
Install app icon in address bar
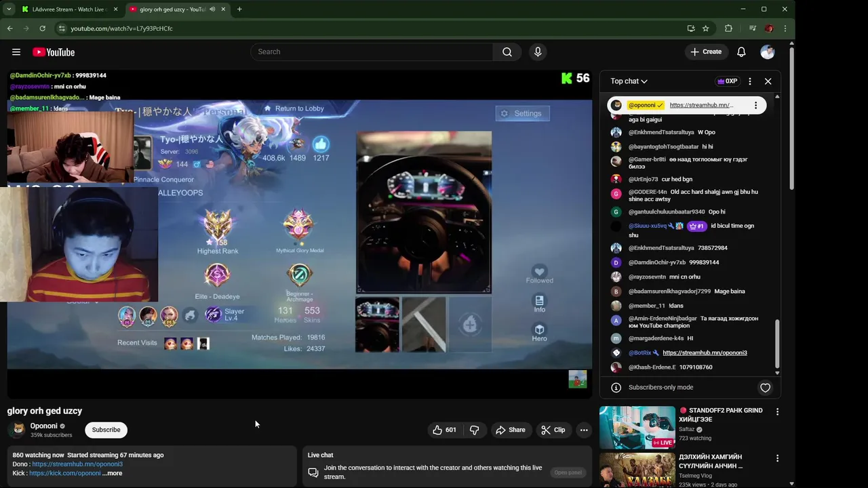tap(691, 28)
